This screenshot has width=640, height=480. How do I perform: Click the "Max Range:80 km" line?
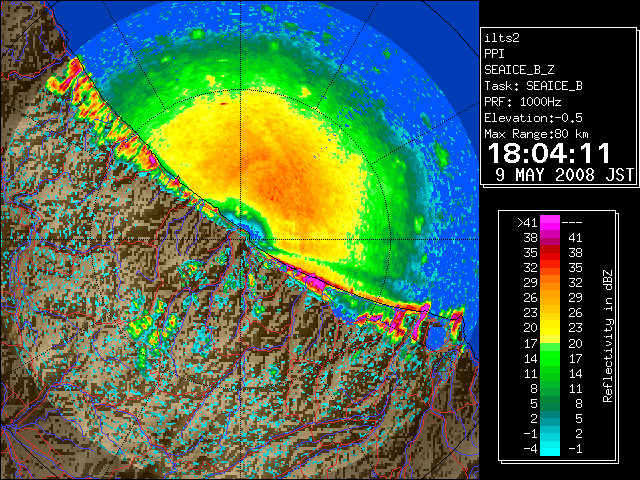[x=536, y=134]
